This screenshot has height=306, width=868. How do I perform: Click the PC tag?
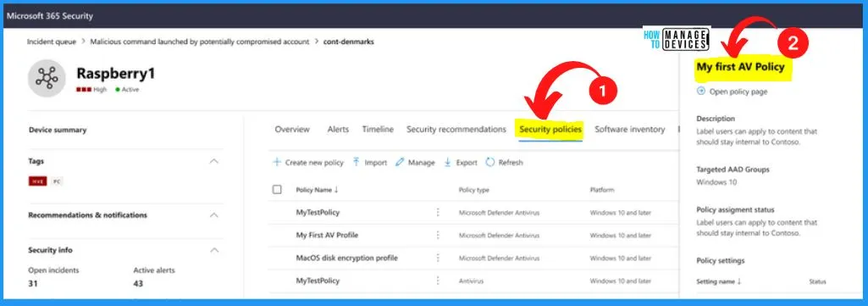[x=57, y=181]
